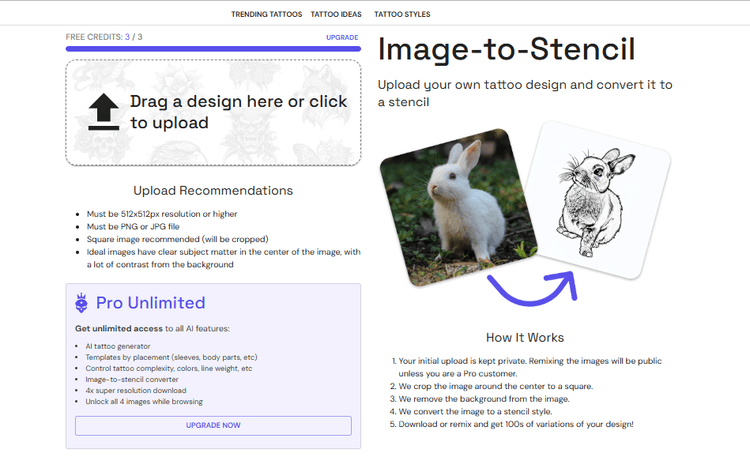Click the Free Credits 3 / 3 label
Screen dimensions: 750x462
104,37
